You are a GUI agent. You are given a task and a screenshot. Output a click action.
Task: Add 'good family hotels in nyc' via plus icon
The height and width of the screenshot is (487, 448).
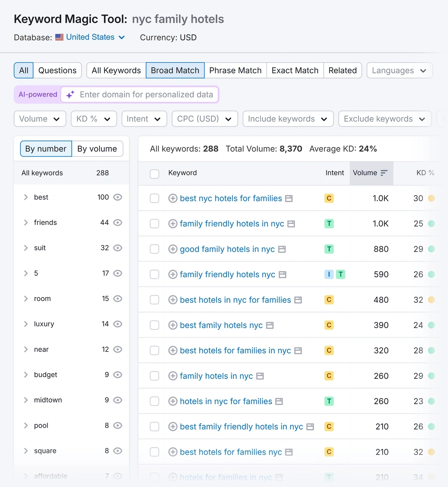pyautogui.click(x=172, y=249)
